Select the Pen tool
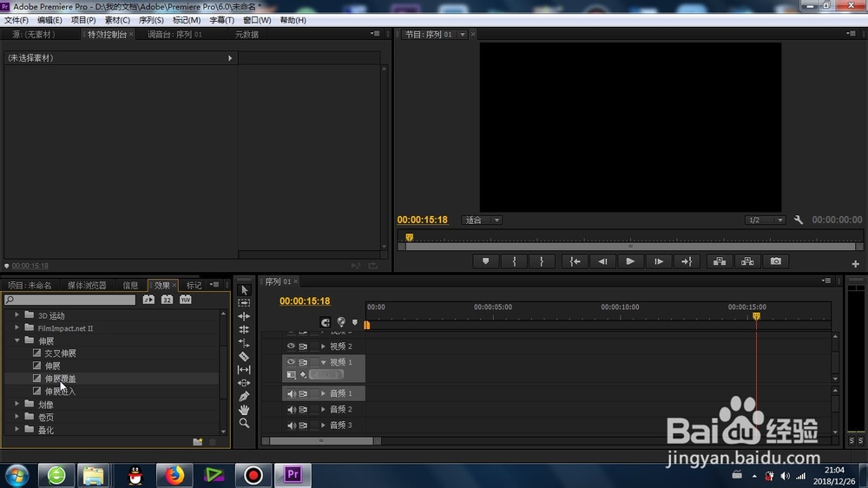This screenshot has width=868, height=488. click(244, 396)
